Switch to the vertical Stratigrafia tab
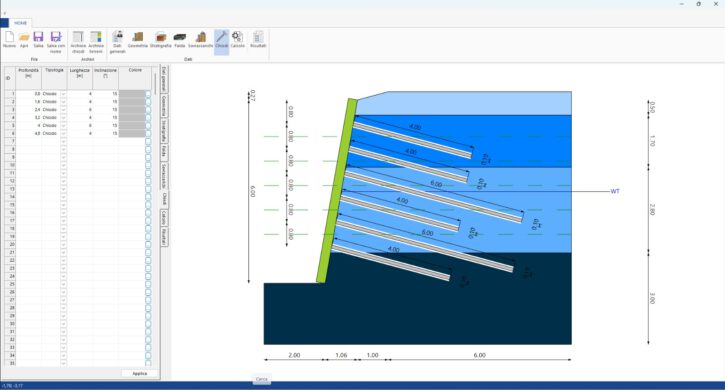This screenshot has width=725, height=390. tap(164, 131)
